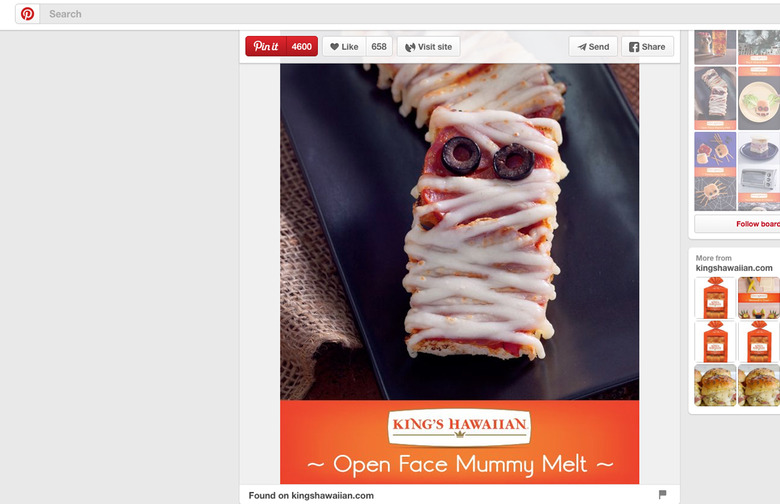Share the pin via Facebook button
This screenshot has height=504, width=780.
pyautogui.click(x=647, y=47)
